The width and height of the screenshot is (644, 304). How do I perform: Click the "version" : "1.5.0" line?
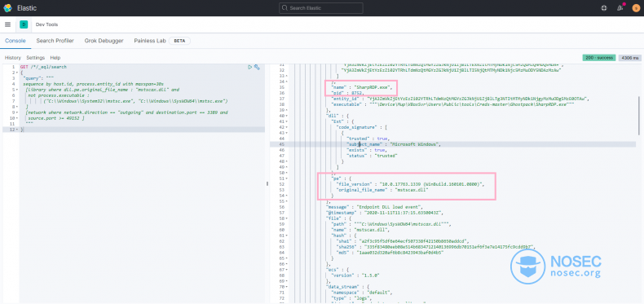point(355,275)
